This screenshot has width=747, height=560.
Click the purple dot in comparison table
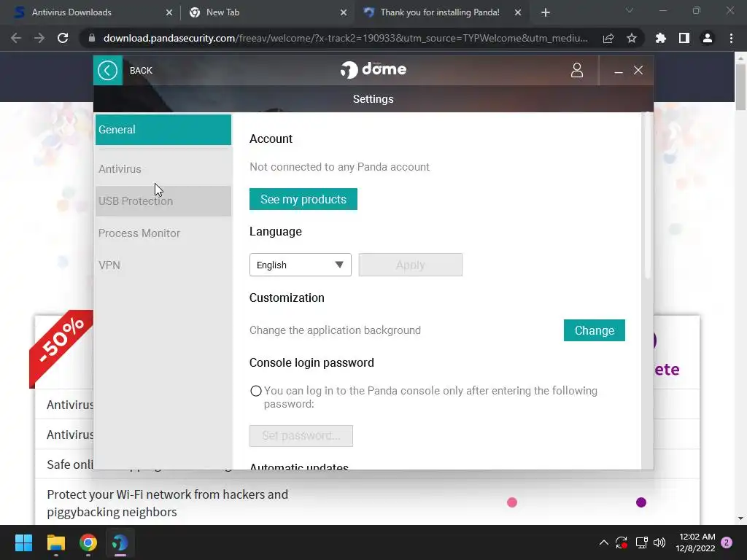641,502
